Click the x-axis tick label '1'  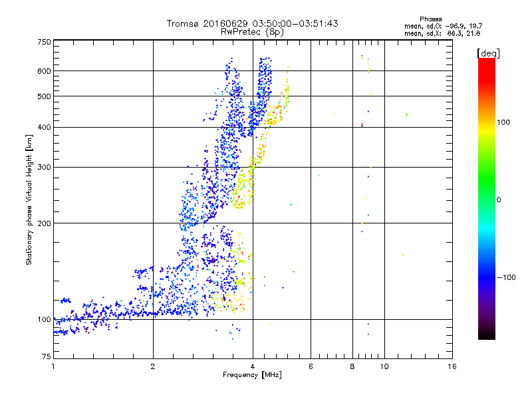pos(53,366)
